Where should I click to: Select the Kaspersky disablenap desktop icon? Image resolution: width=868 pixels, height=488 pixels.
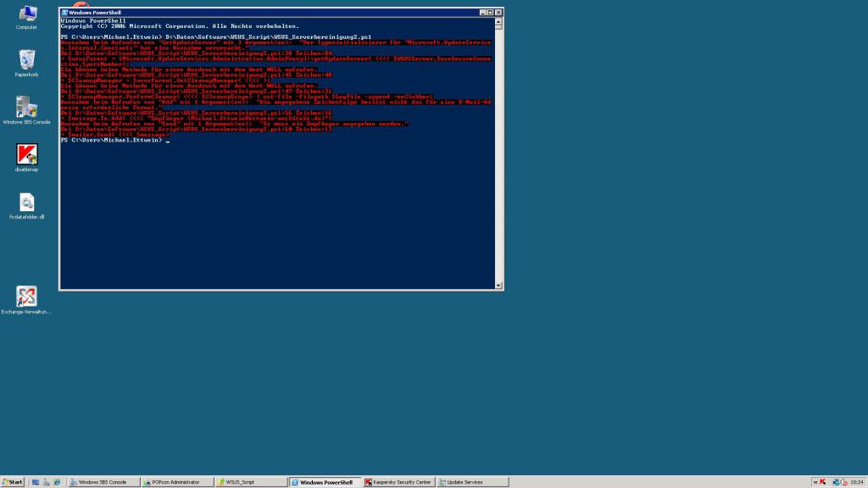pos(26,157)
